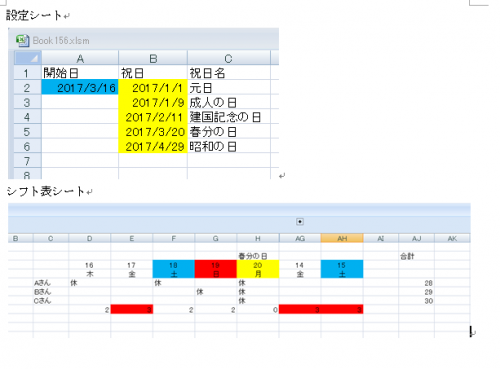
Task: Select the yellow 2017/1/9 cell
Action: click(x=153, y=102)
